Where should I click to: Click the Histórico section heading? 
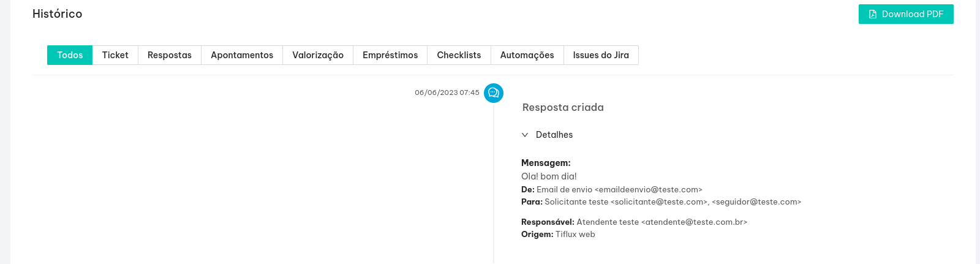coord(58,13)
